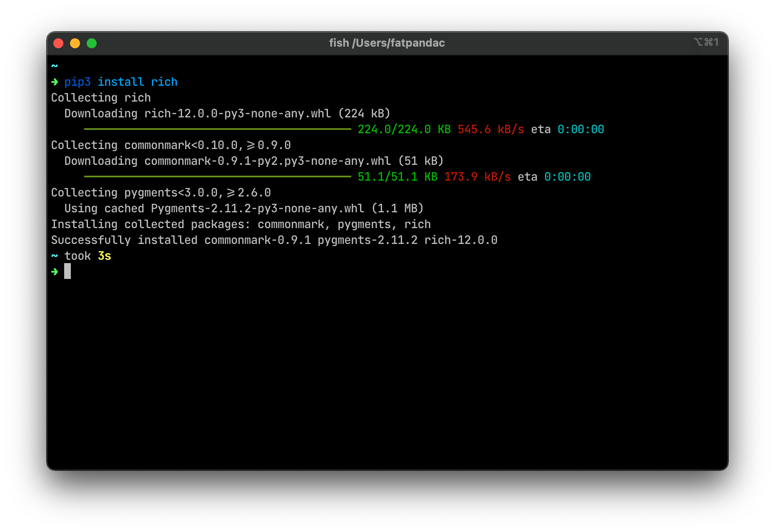This screenshot has height=532, width=775.
Task: Click the fish /Users/fatpandac title bar
Action: 387,42
